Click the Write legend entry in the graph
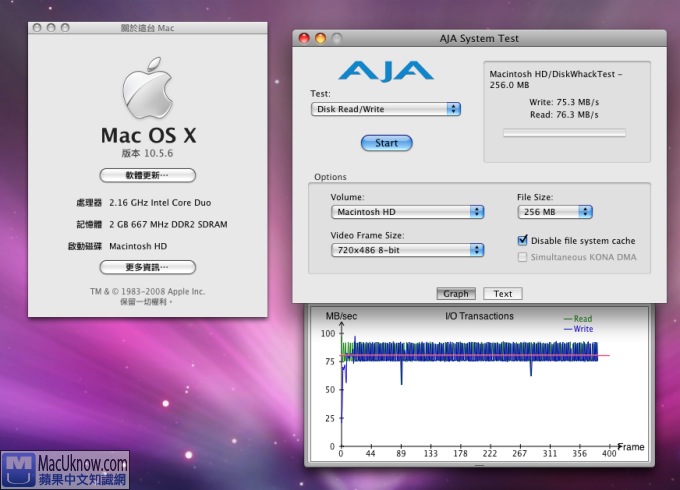This screenshot has width=680, height=490. (578, 329)
